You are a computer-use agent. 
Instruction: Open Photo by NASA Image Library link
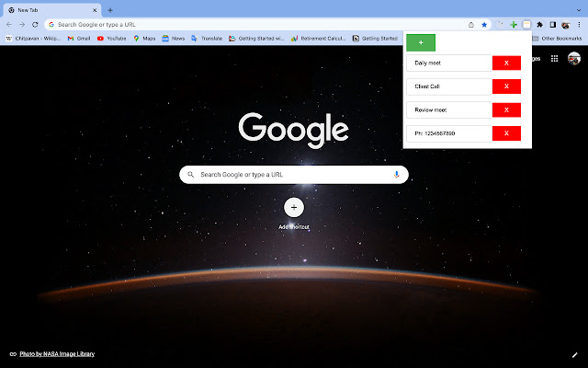tap(57, 353)
